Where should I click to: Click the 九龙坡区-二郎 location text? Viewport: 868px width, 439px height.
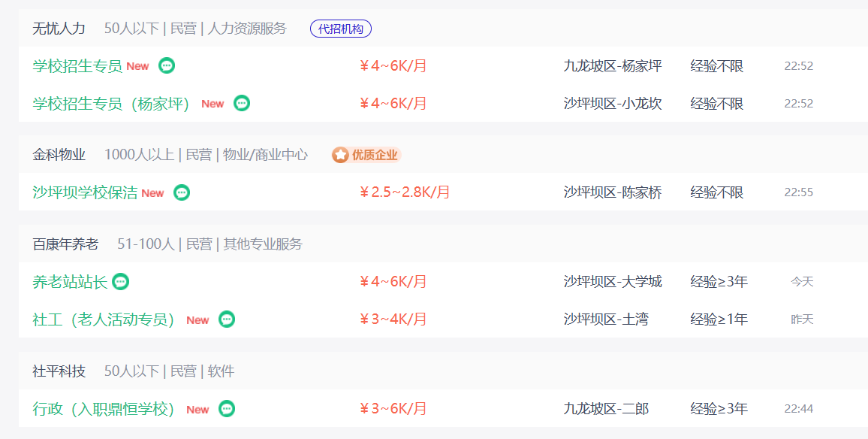click(x=606, y=409)
